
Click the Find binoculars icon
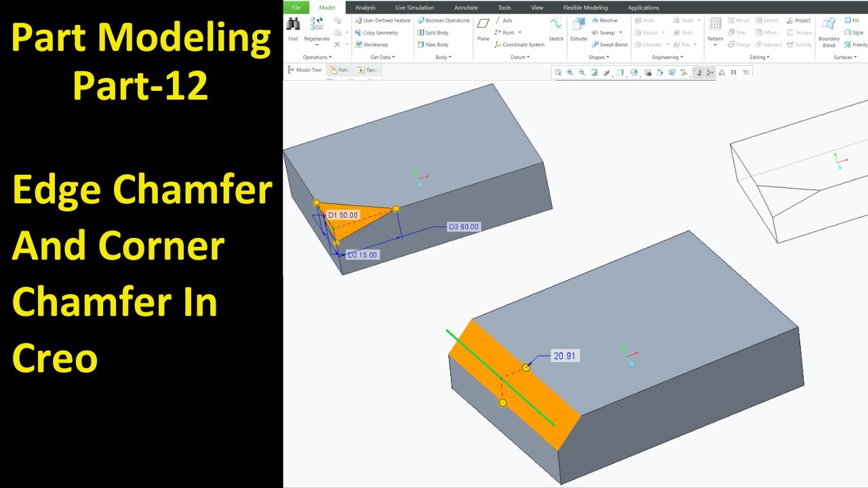pyautogui.click(x=293, y=24)
